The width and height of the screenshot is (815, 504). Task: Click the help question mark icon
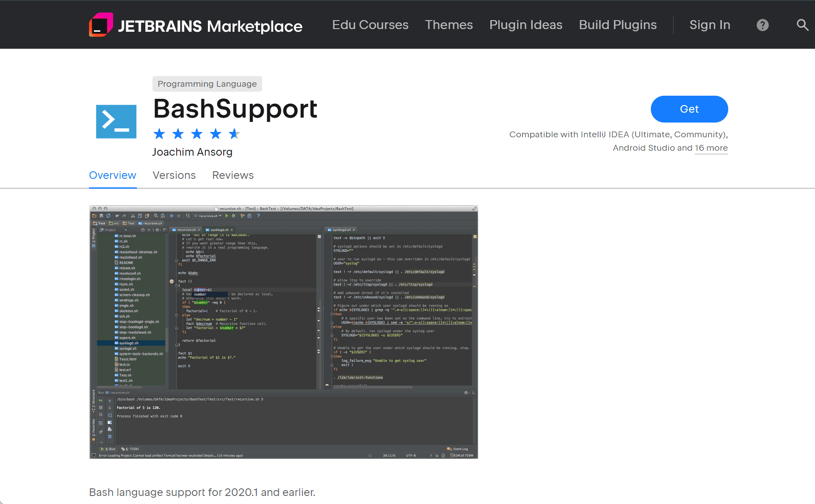coord(763,25)
